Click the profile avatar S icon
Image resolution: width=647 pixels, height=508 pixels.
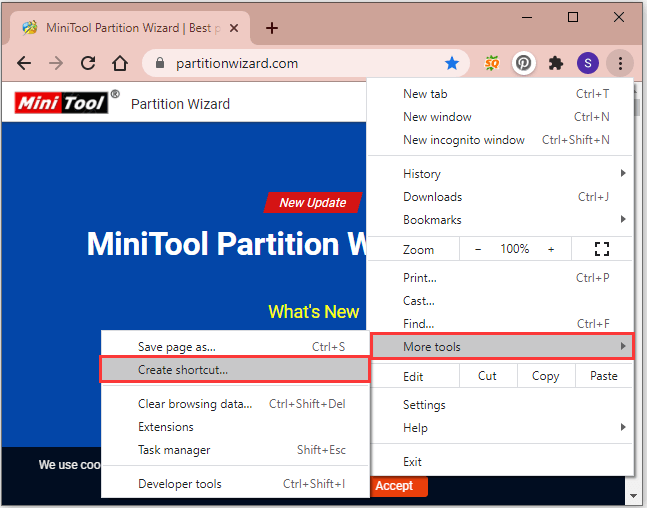(588, 63)
